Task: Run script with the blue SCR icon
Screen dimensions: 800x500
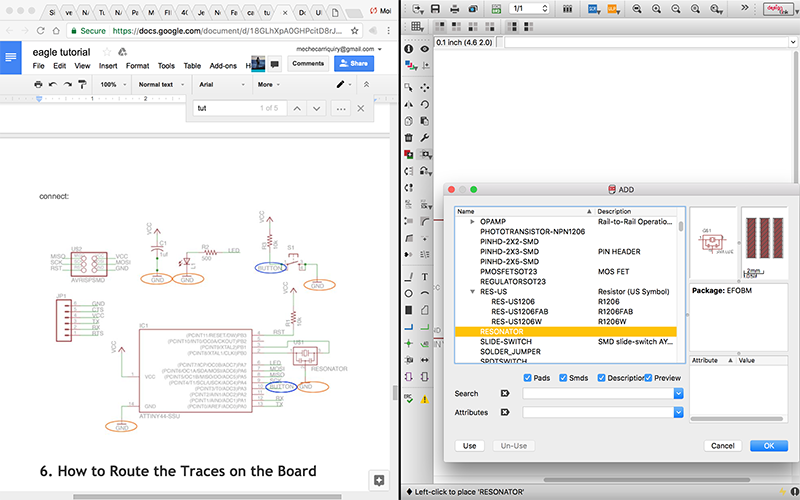Action: click(593, 9)
